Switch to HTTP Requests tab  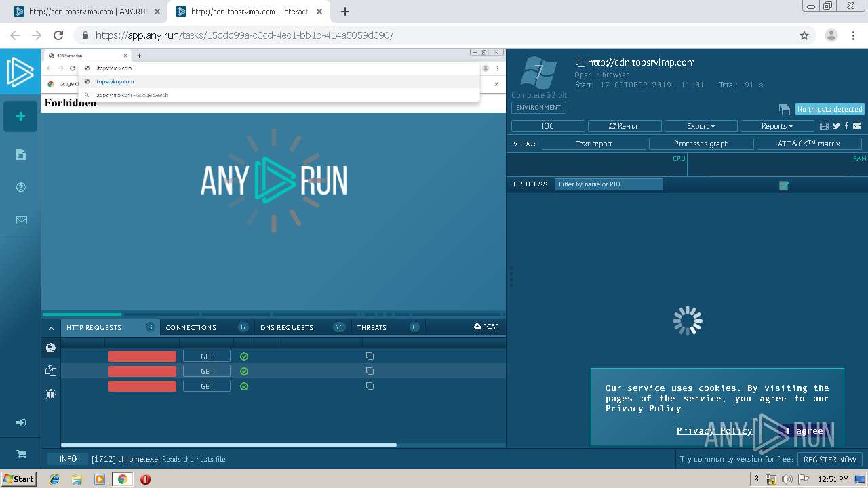click(111, 327)
